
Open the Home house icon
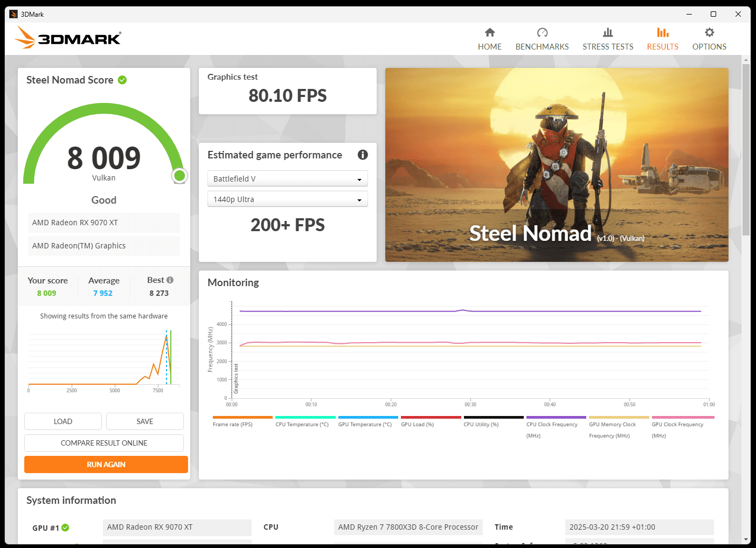(490, 32)
